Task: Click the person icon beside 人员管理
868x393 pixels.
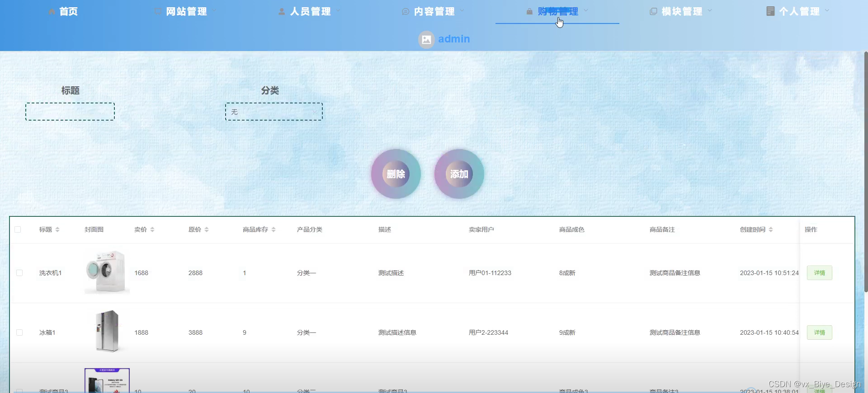Action: [x=282, y=11]
